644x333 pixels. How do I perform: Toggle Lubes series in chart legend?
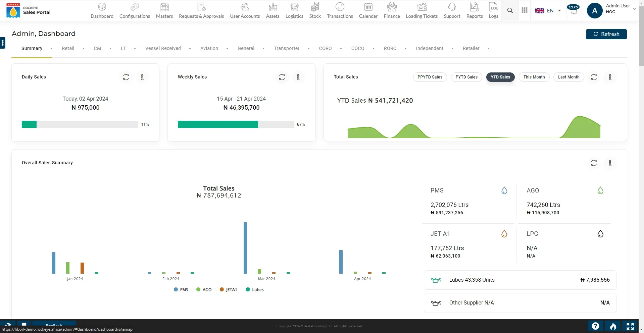click(x=255, y=290)
